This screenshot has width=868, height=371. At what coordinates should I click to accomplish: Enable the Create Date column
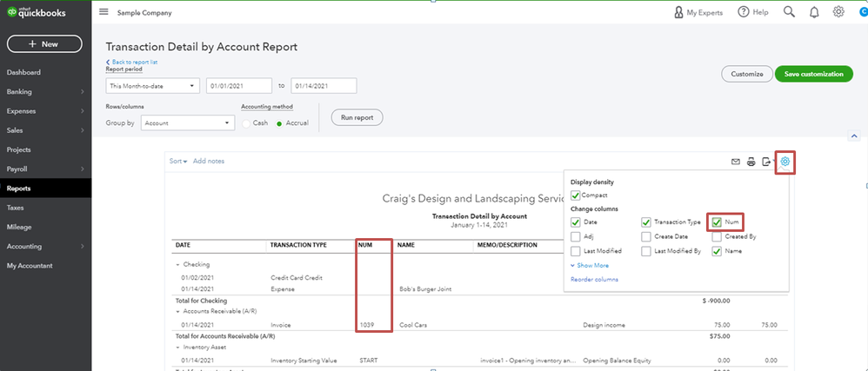pyautogui.click(x=645, y=236)
